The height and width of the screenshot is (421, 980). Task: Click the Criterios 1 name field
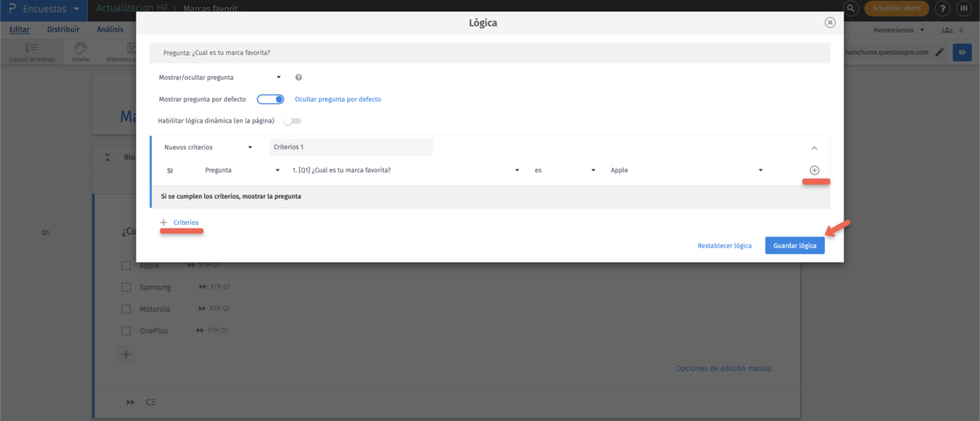pyautogui.click(x=350, y=148)
